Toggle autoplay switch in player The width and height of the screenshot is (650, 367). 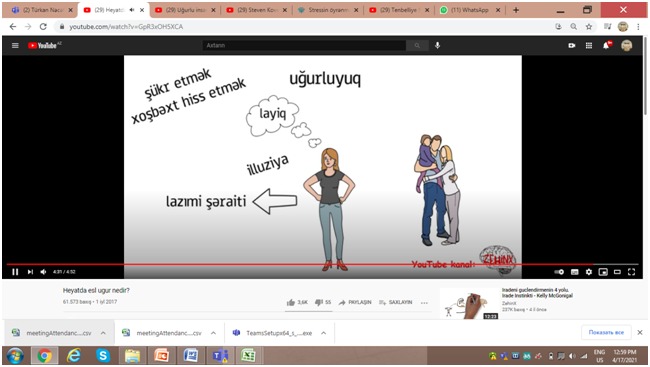pyautogui.click(x=559, y=272)
